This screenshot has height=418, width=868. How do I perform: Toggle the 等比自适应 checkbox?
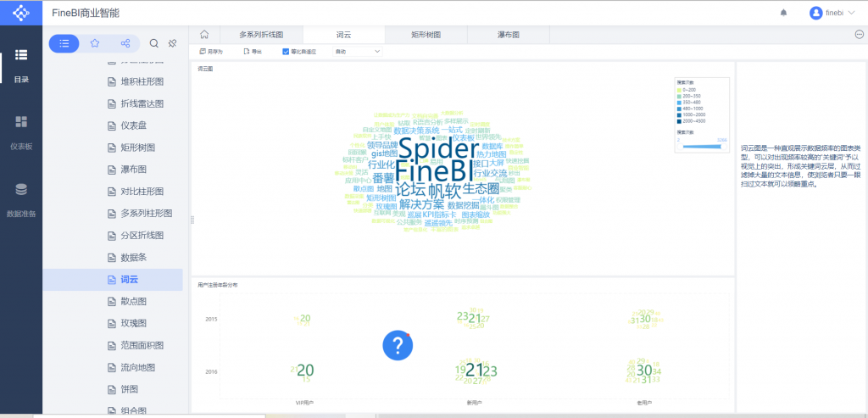(x=286, y=52)
